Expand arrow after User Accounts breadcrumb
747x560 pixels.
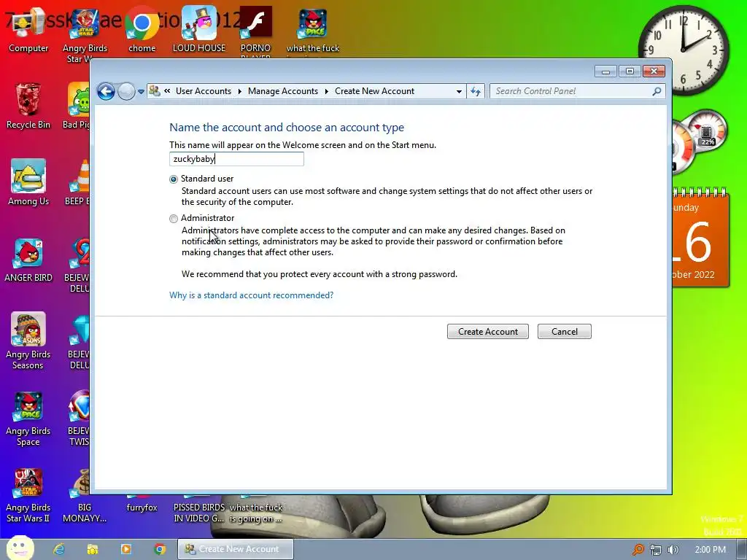click(239, 91)
